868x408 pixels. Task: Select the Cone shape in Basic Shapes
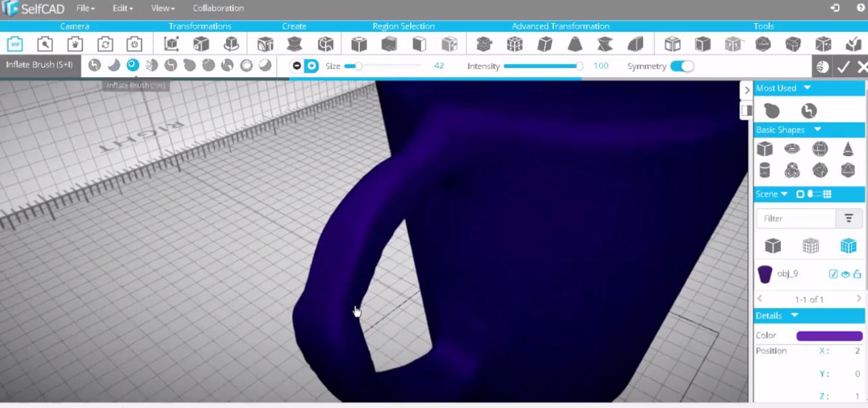(848, 149)
